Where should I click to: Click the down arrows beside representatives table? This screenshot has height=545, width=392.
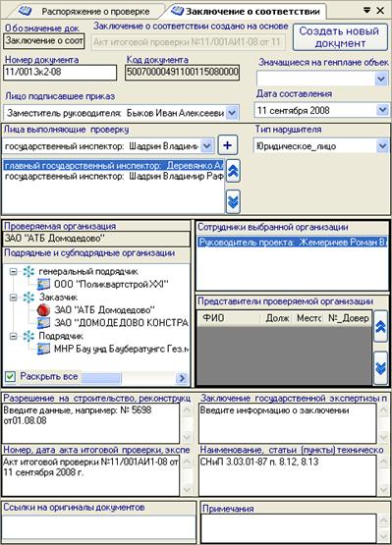coord(380,367)
